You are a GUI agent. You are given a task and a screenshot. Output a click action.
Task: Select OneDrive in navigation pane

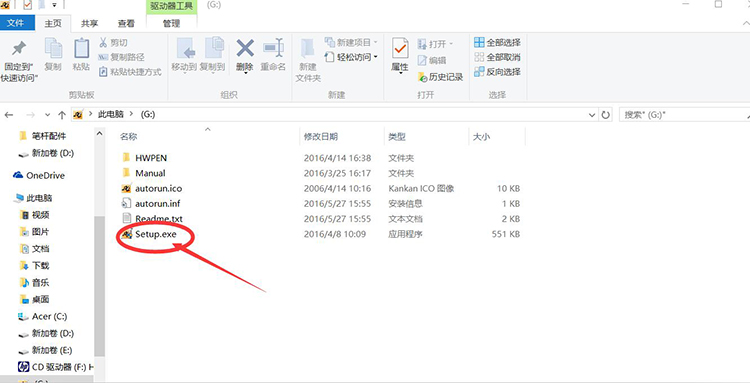click(45, 175)
